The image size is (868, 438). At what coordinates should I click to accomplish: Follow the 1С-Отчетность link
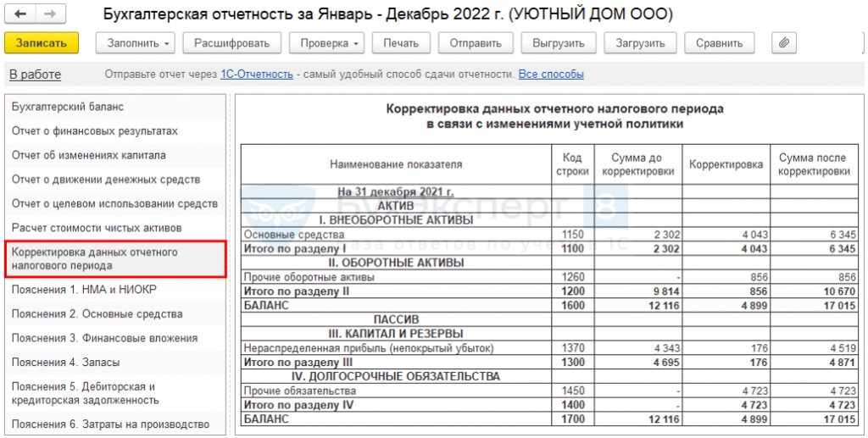[257, 74]
